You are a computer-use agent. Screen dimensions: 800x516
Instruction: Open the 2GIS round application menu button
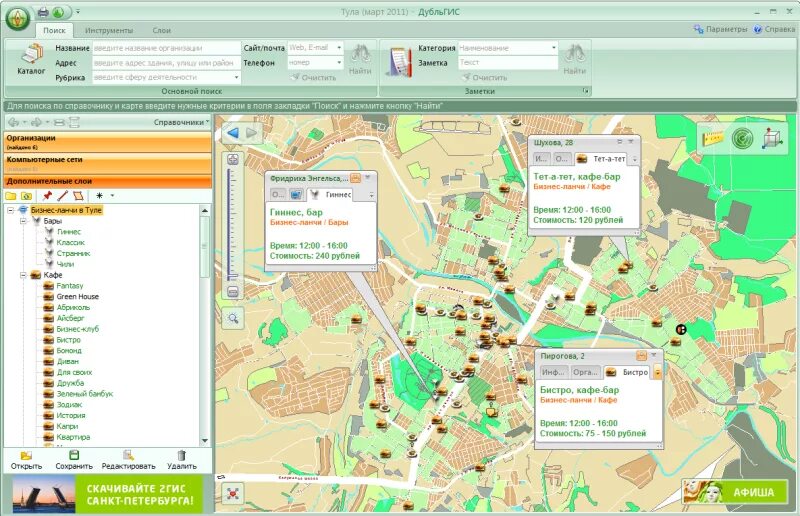tap(18, 18)
